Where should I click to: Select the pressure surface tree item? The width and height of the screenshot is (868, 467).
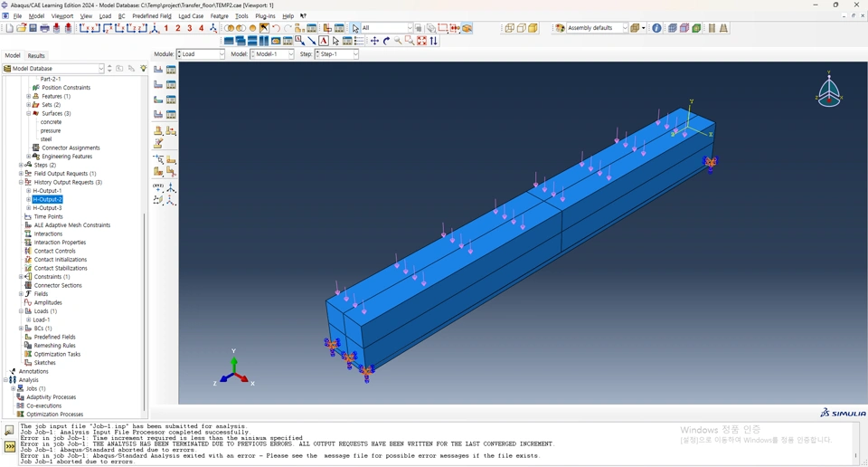coord(51,130)
